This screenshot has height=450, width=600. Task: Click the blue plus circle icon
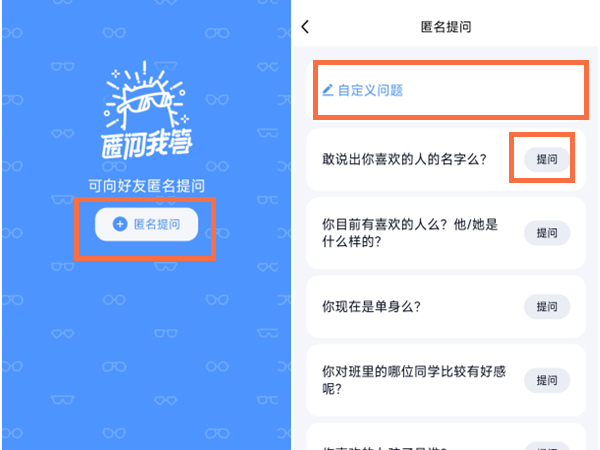click(x=120, y=224)
